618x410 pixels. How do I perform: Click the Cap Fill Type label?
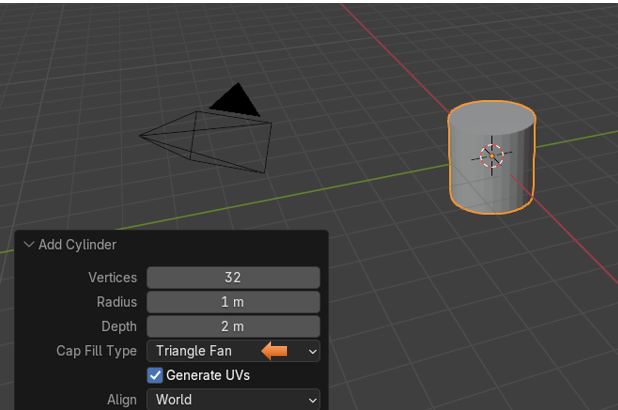tap(96, 351)
